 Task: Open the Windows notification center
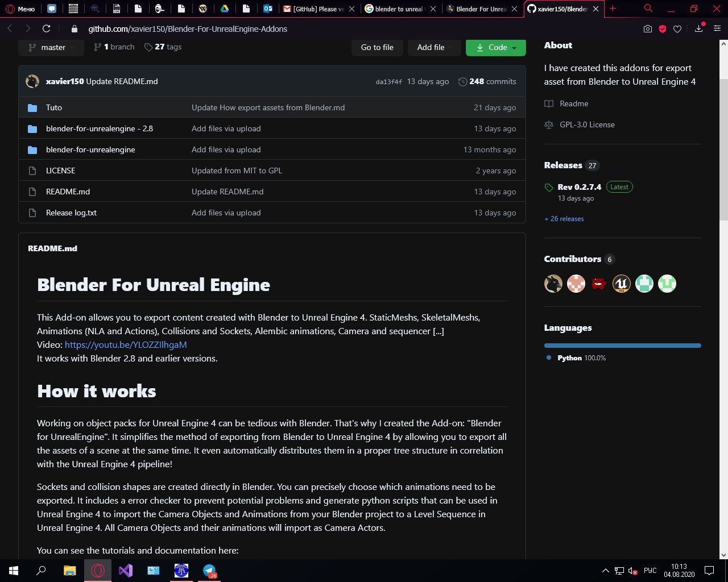pyautogui.click(x=709, y=571)
